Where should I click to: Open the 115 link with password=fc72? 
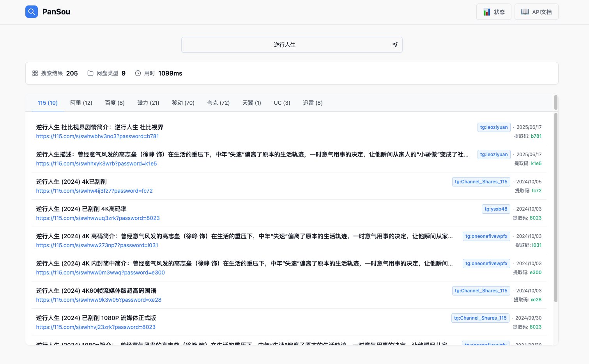pyautogui.click(x=94, y=191)
